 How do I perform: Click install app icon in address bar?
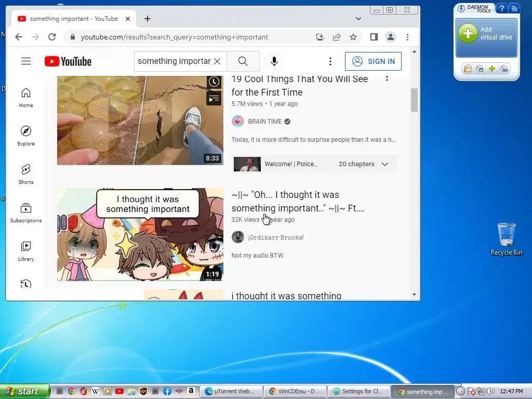[x=320, y=37]
